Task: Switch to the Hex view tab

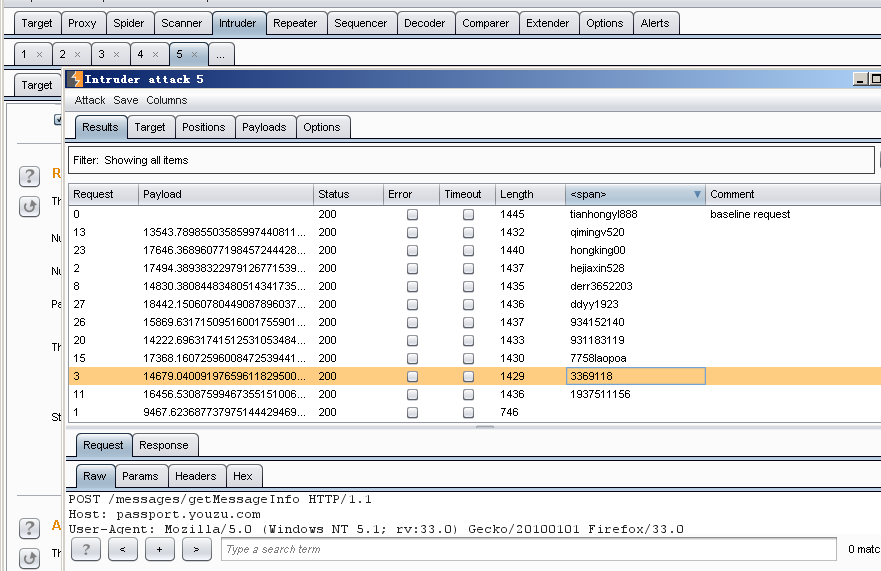Action: coord(243,476)
